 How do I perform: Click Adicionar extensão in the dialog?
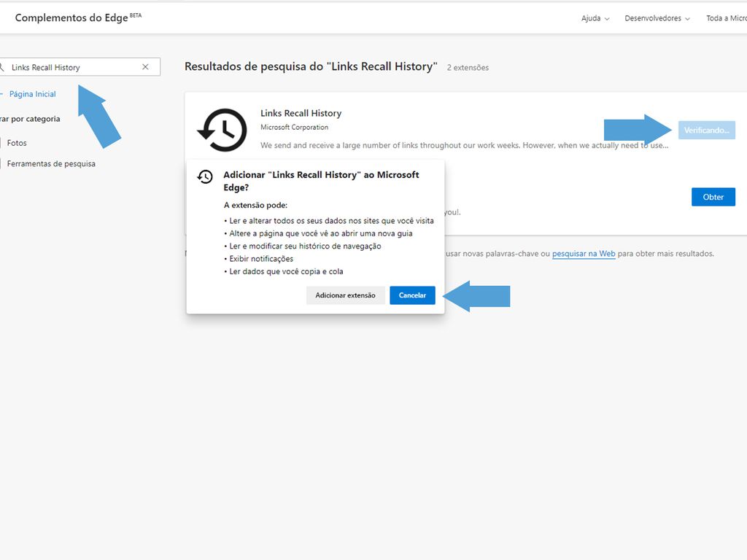coord(345,295)
